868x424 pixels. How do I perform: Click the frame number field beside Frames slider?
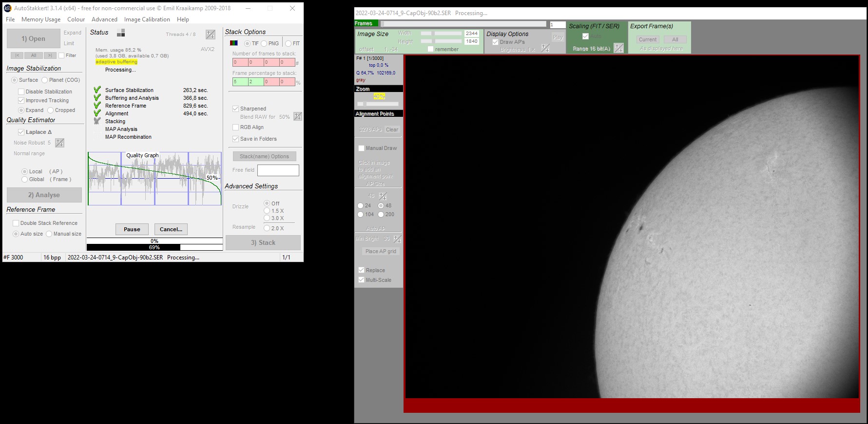click(x=557, y=24)
